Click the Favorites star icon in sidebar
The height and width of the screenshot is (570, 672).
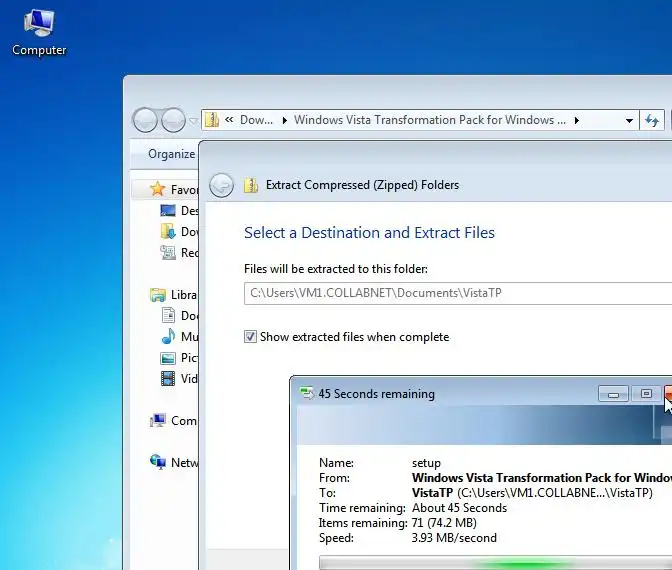coord(158,189)
